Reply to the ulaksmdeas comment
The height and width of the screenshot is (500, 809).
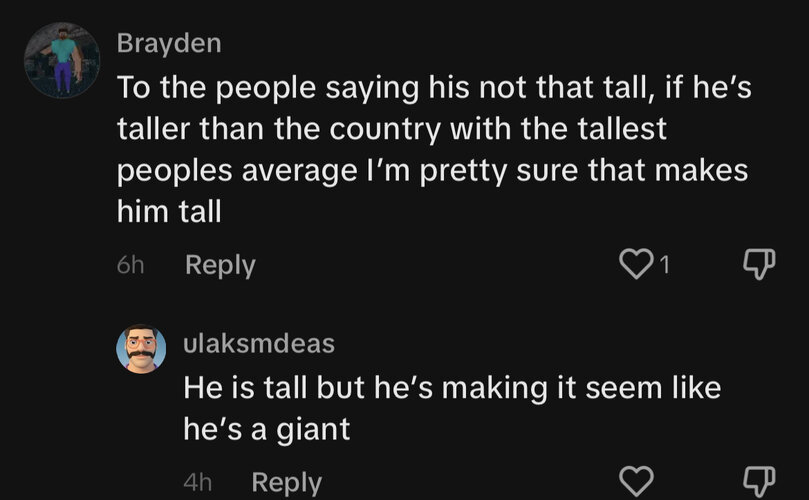click(x=287, y=483)
